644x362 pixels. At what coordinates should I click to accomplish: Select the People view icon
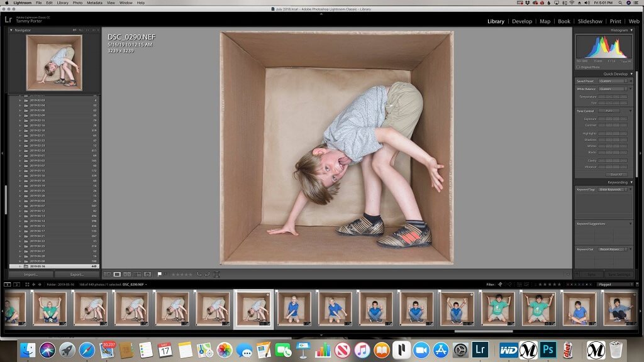click(147, 274)
